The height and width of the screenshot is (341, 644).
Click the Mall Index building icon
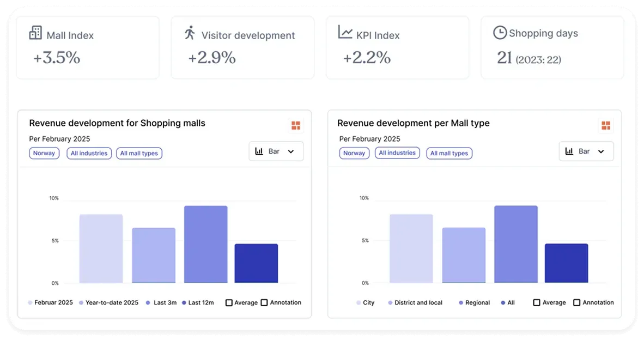click(x=35, y=33)
